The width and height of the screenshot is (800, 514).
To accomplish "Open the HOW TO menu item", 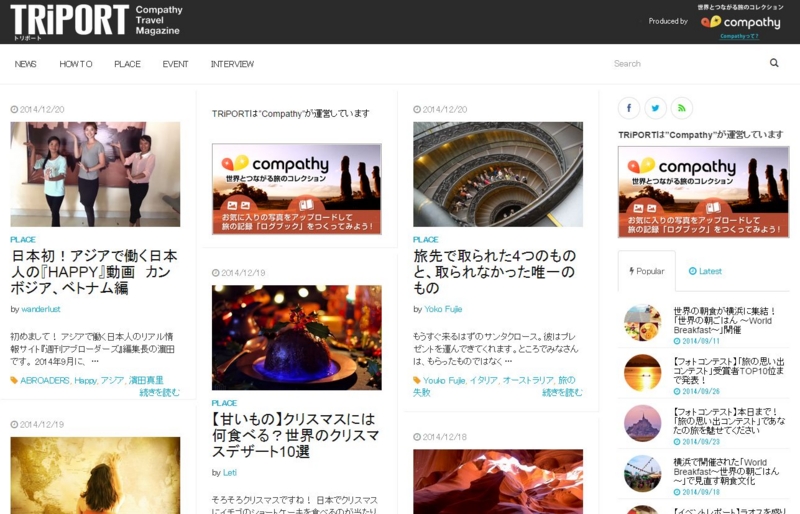I will click(76, 64).
